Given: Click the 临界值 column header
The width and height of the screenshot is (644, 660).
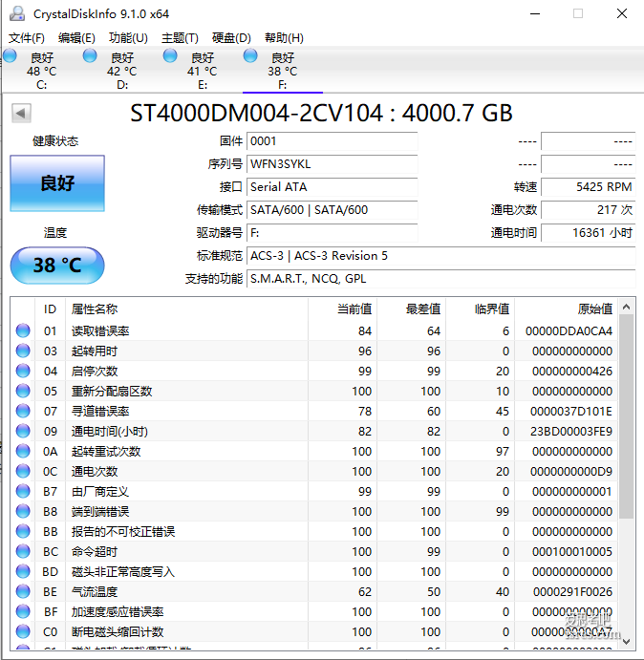Looking at the screenshot, I should pyautogui.click(x=481, y=309).
